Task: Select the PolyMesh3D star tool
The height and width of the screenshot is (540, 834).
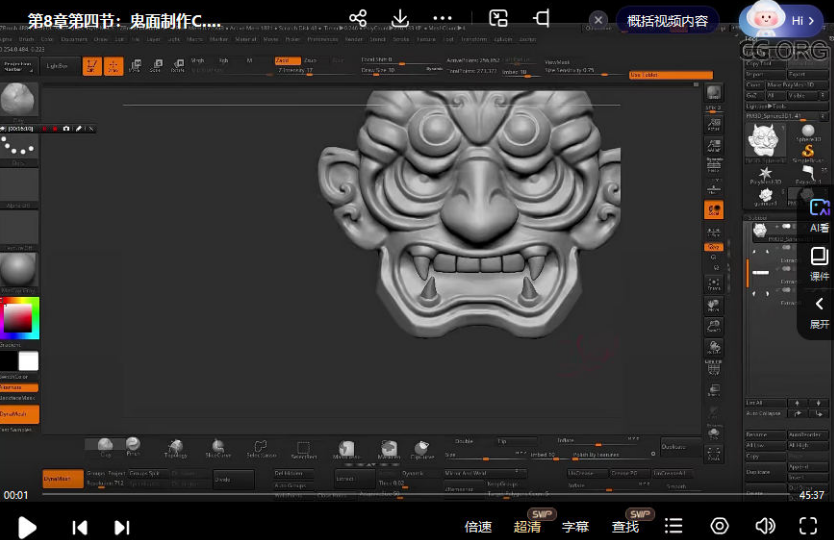Action: point(765,175)
